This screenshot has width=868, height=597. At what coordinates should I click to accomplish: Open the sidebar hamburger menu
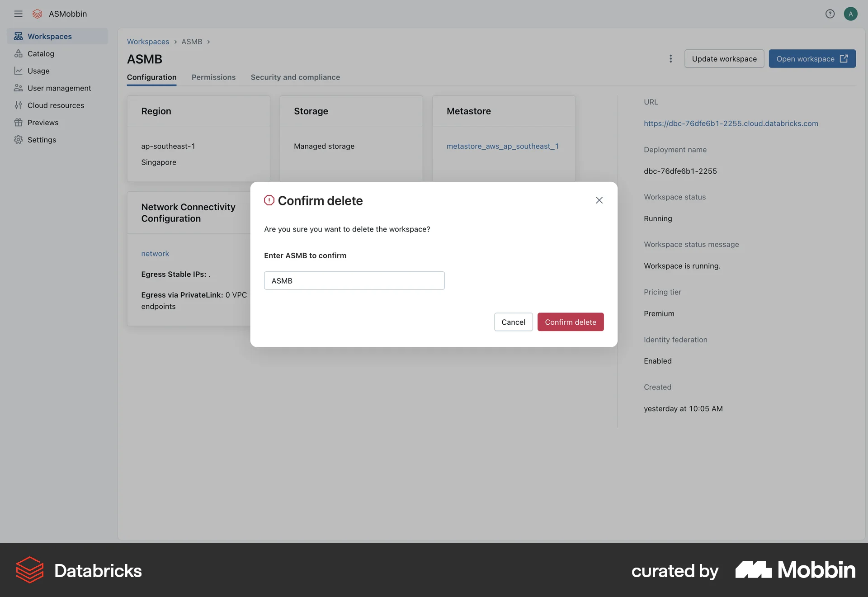click(19, 14)
